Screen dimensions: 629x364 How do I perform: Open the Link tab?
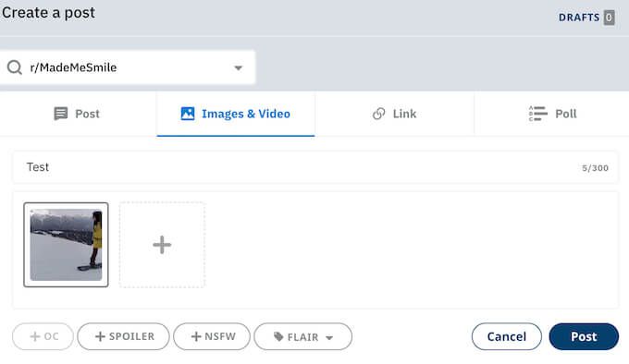pos(394,114)
